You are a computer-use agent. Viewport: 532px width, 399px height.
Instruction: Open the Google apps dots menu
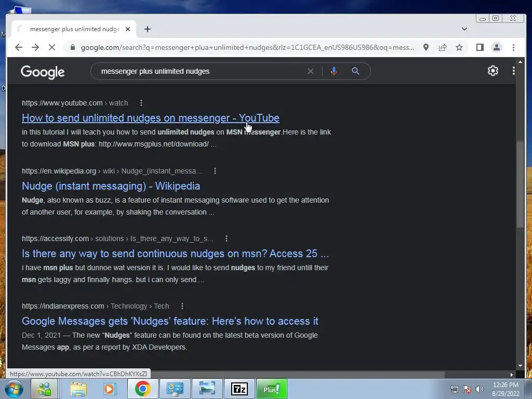point(513,71)
